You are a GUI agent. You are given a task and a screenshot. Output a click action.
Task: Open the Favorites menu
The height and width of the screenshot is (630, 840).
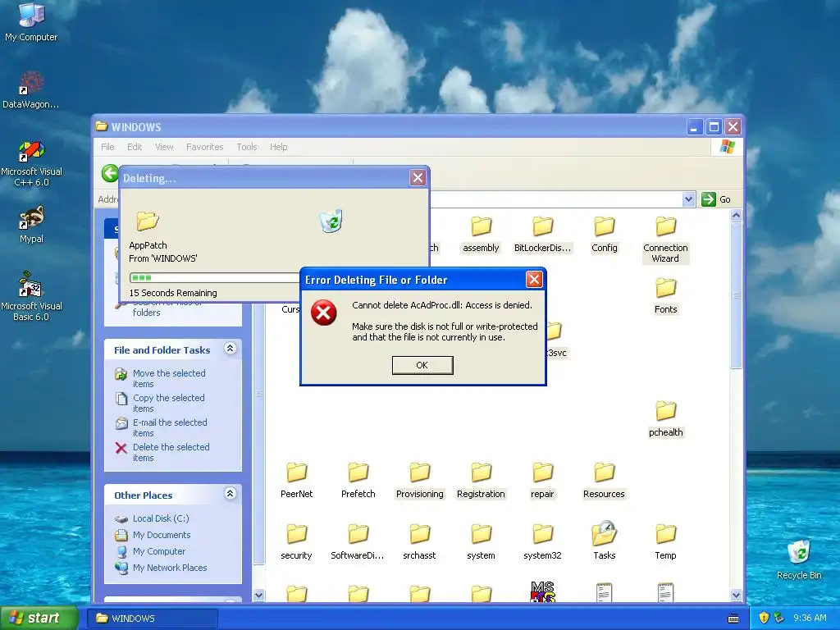[x=204, y=147]
